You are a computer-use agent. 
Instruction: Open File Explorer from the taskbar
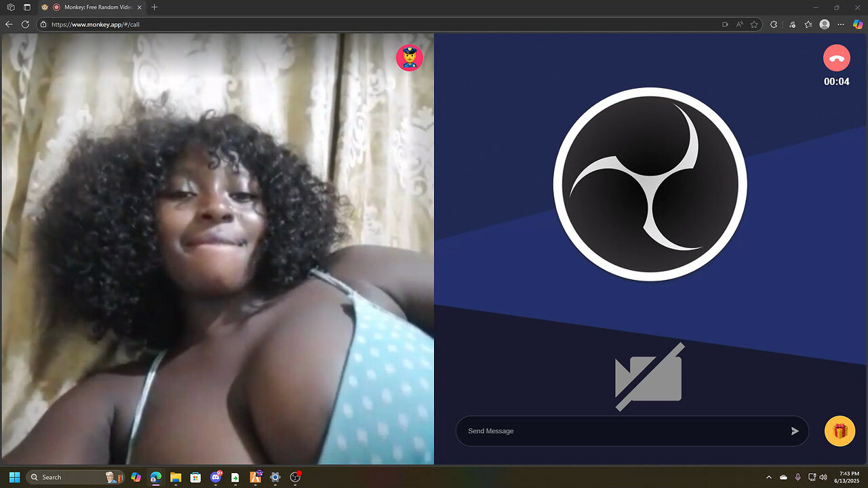[x=176, y=477]
